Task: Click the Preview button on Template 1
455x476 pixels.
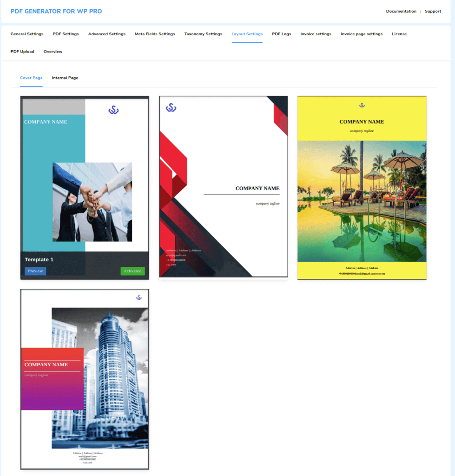Action: 35,271
